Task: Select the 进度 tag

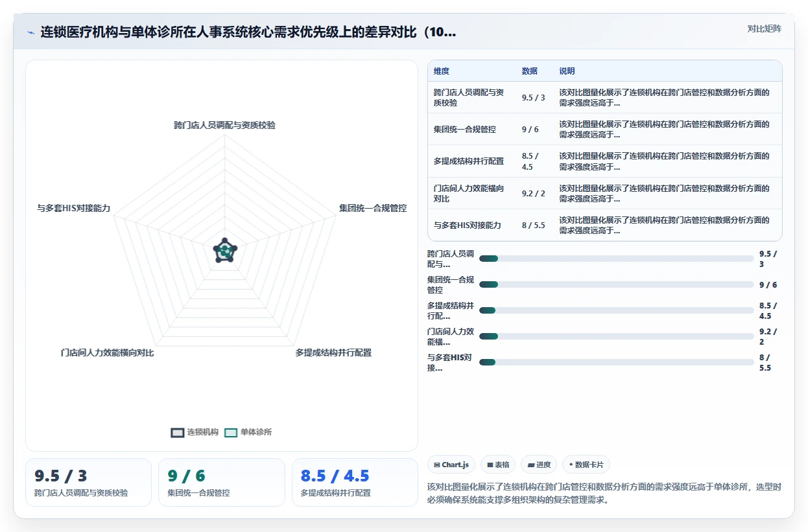Action: coord(539,465)
